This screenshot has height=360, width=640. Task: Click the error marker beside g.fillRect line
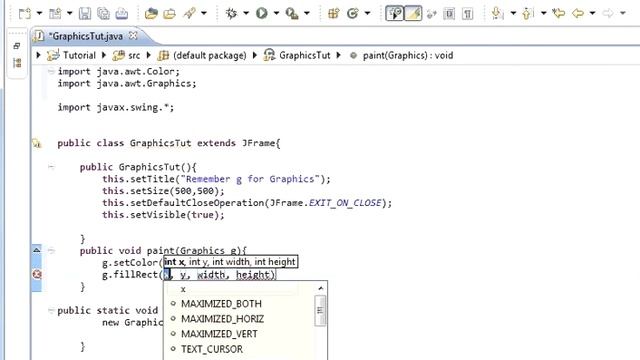coord(37,274)
